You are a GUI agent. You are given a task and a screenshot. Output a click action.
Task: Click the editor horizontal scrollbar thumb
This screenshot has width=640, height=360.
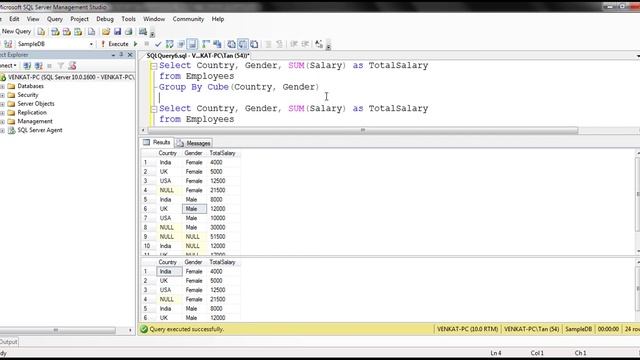362,131
